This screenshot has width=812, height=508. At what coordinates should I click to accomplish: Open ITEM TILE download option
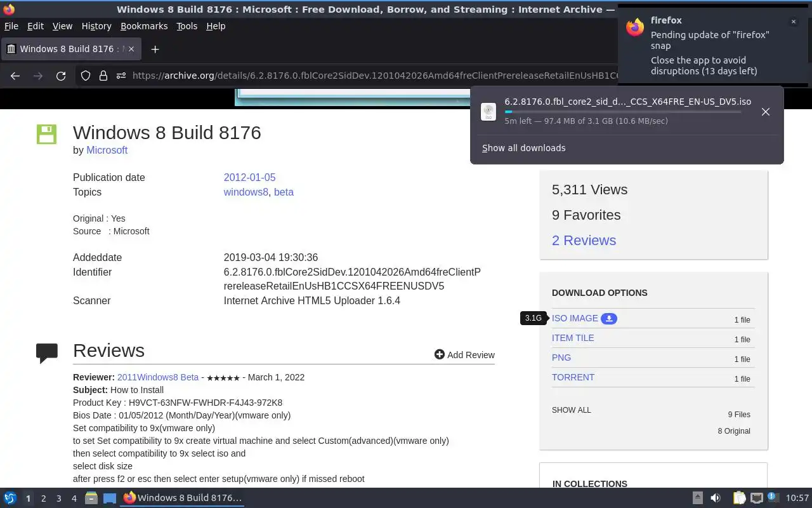[x=573, y=338]
